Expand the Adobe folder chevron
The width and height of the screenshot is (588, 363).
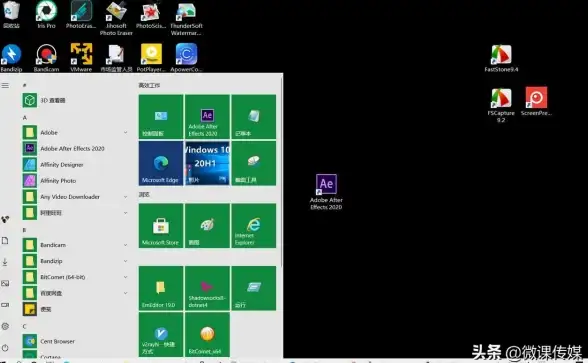126,132
